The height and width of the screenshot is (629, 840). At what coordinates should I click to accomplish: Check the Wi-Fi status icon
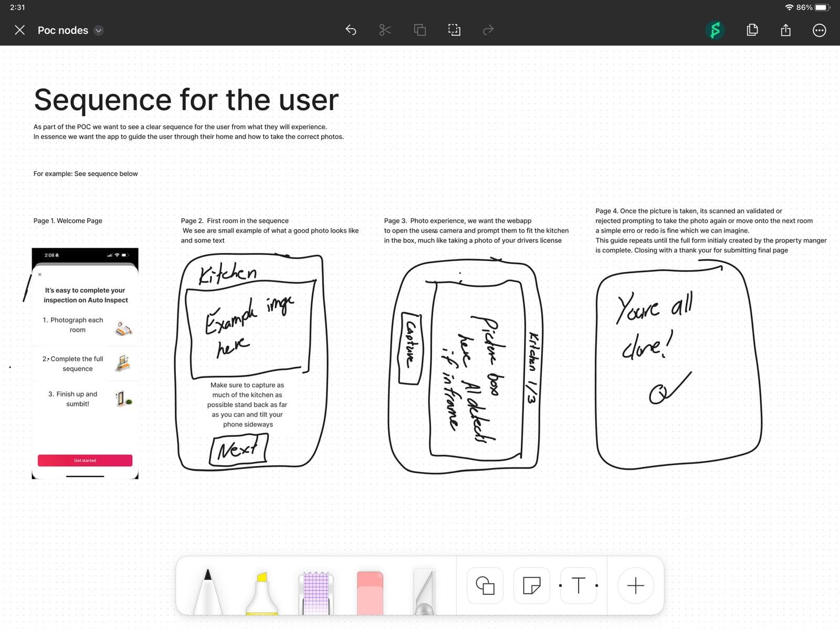coord(789,7)
